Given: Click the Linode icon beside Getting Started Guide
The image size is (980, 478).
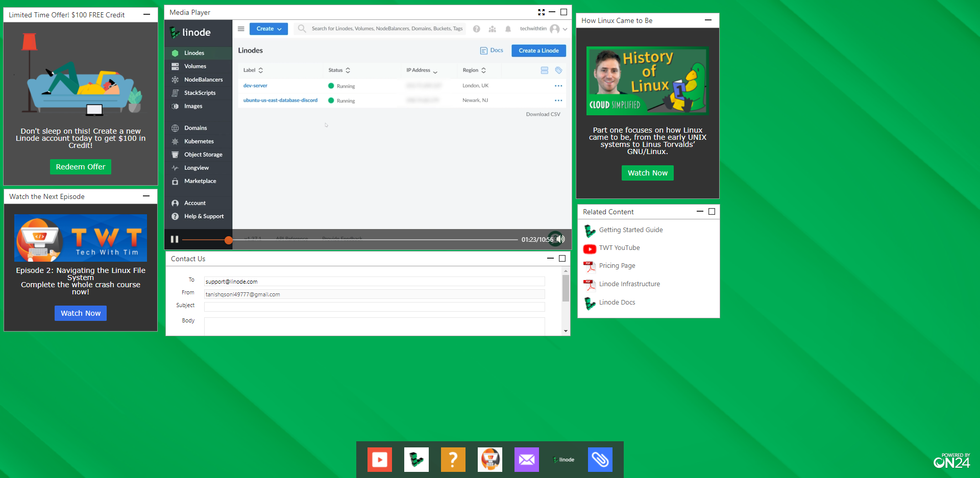Looking at the screenshot, I should tap(590, 231).
